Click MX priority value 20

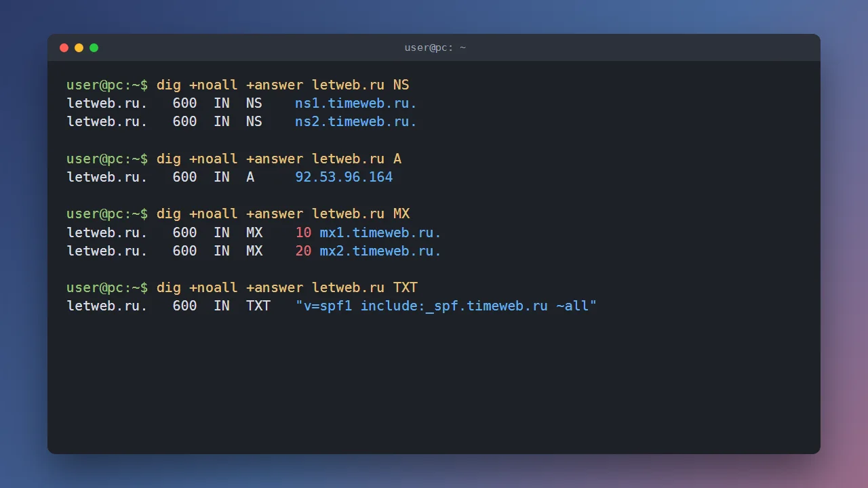[x=303, y=251]
